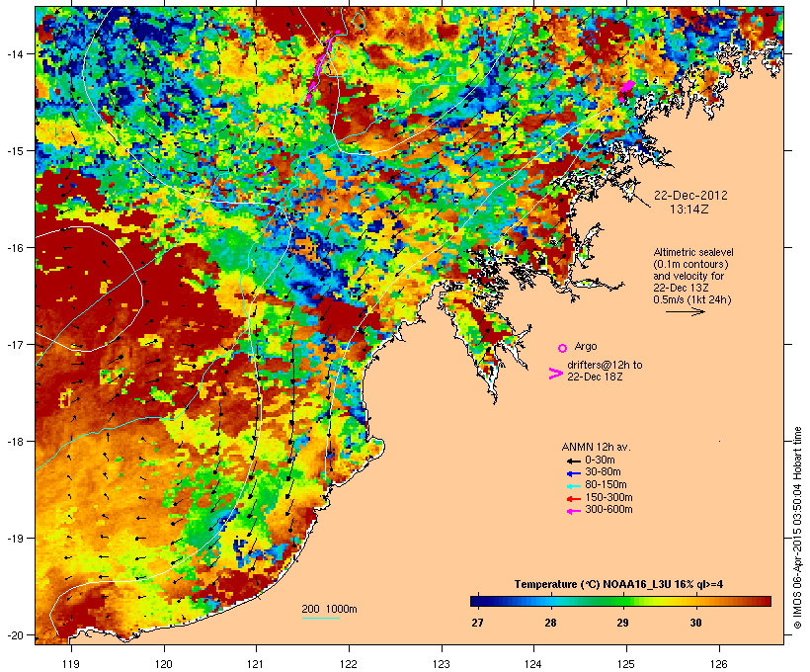
Task: Click the Temperature NOAA16_L3U colorbar title
Action: click(x=618, y=585)
